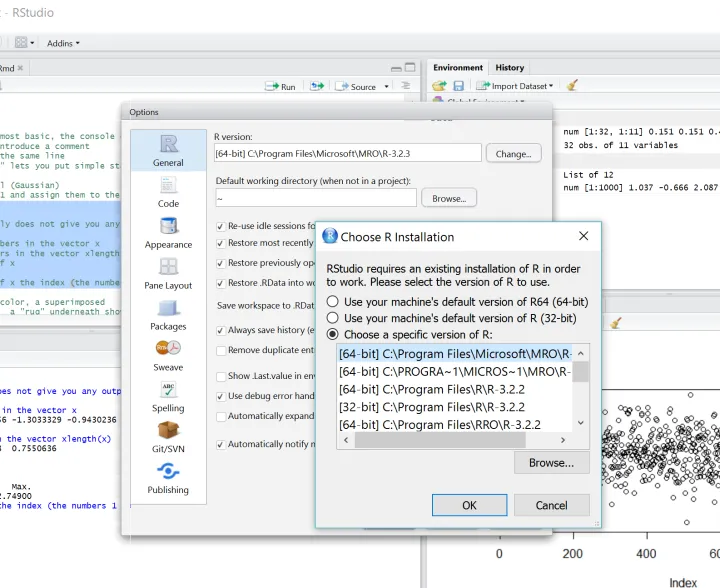The width and height of the screenshot is (720, 588).
Task: Click the R version list scroll down arrow
Action: click(581, 423)
